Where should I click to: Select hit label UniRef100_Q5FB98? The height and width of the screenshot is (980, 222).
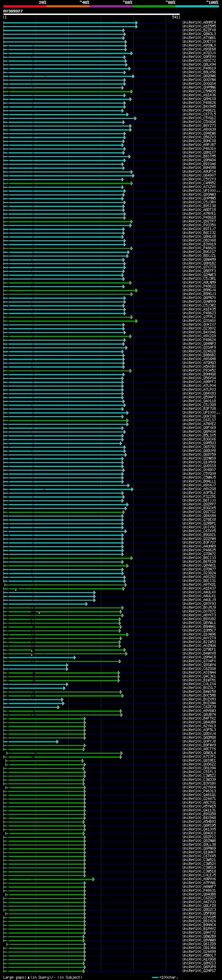(199, 913)
